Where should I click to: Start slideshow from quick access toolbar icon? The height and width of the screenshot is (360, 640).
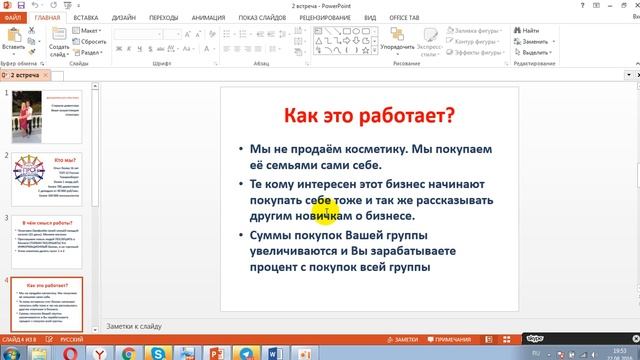point(68,5)
